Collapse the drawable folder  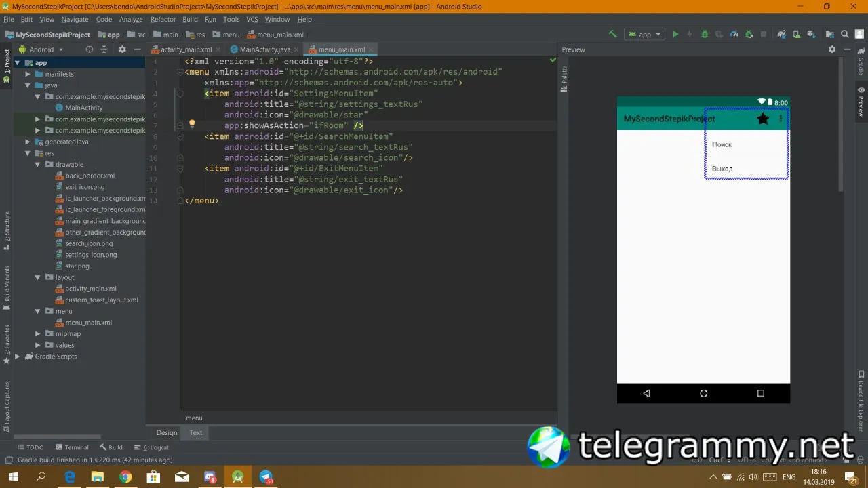(x=39, y=164)
